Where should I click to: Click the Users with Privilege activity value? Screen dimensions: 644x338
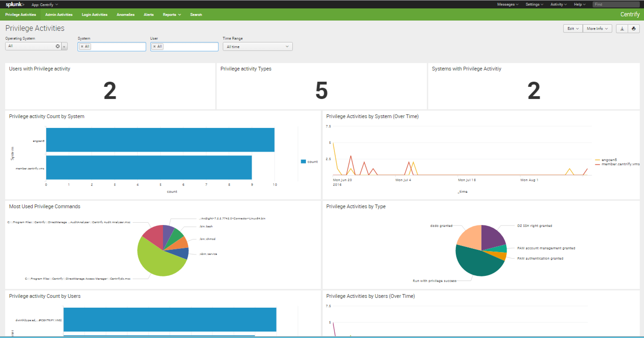[110, 91]
